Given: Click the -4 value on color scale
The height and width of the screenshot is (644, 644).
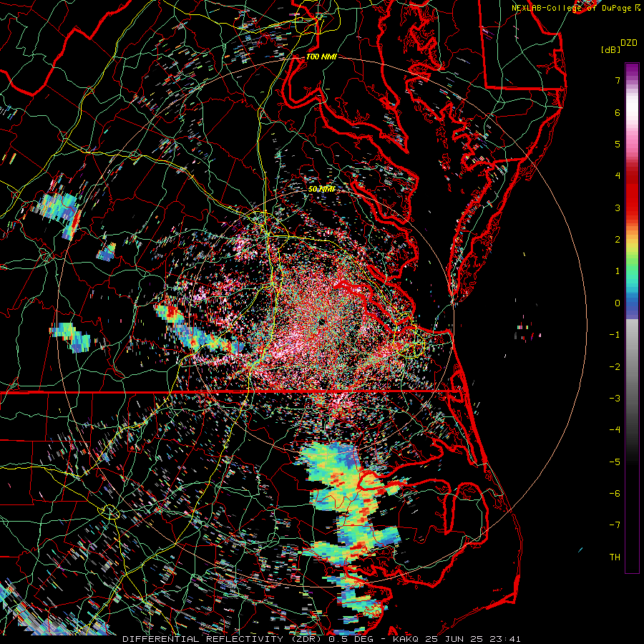Looking at the screenshot, I should click(x=615, y=430).
